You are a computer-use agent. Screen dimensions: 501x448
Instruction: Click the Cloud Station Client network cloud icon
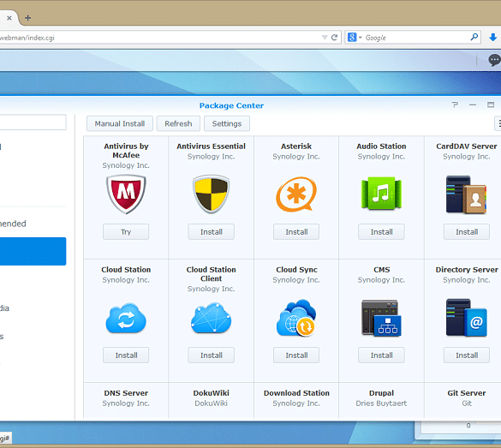point(211,318)
